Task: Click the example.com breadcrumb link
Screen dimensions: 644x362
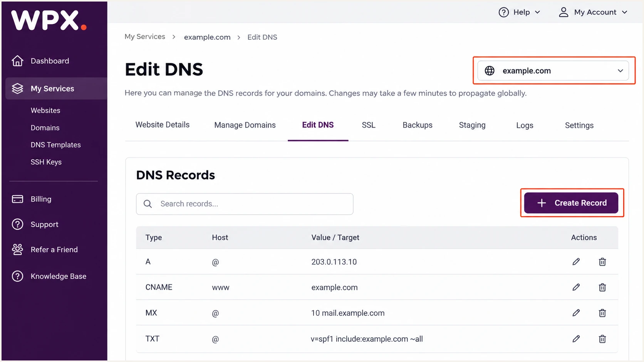Action: click(207, 37)
